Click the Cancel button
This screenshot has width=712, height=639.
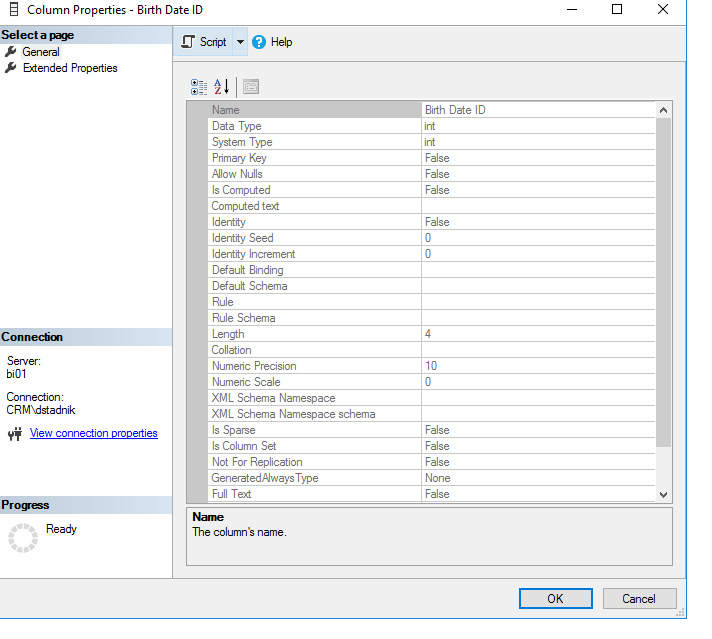tap(639, 599)
